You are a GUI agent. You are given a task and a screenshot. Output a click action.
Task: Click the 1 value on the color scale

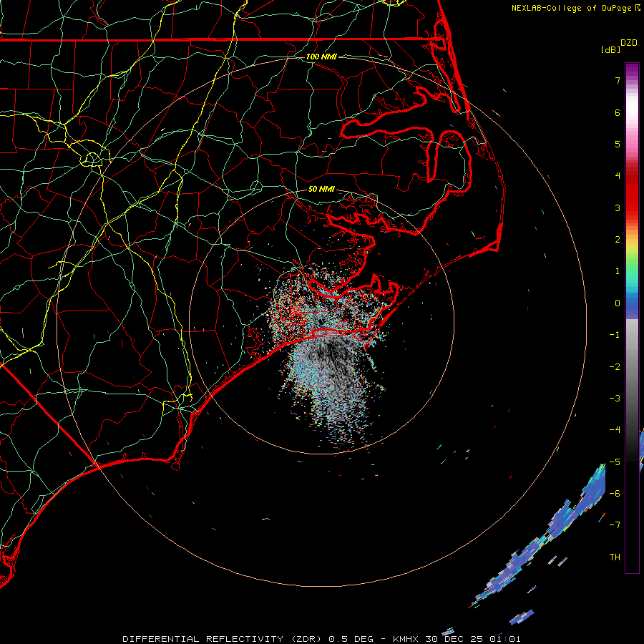[618, 271]
